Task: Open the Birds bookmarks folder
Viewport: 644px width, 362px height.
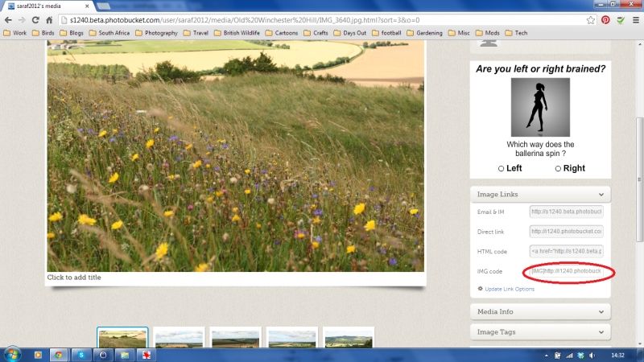Action: point(43,33)
